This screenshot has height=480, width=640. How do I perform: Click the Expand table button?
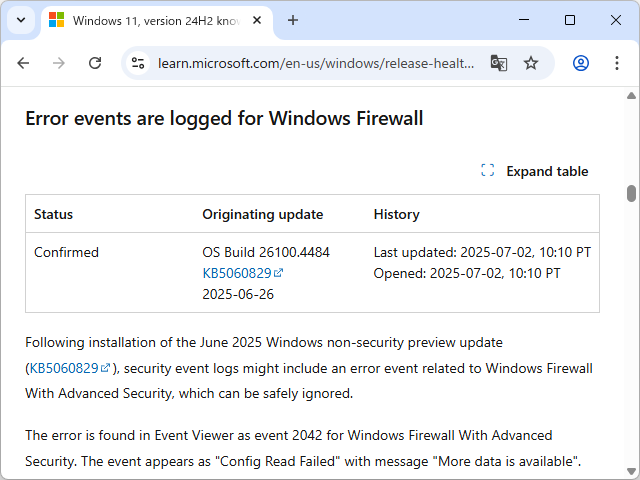(535, 171)
